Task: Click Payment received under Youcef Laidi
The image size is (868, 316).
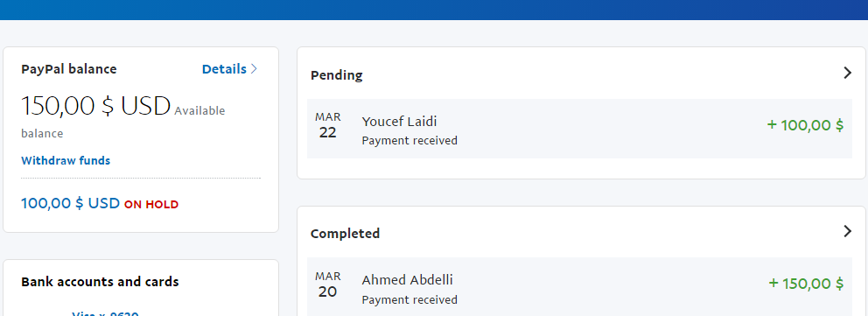Action: click(409, 141)
